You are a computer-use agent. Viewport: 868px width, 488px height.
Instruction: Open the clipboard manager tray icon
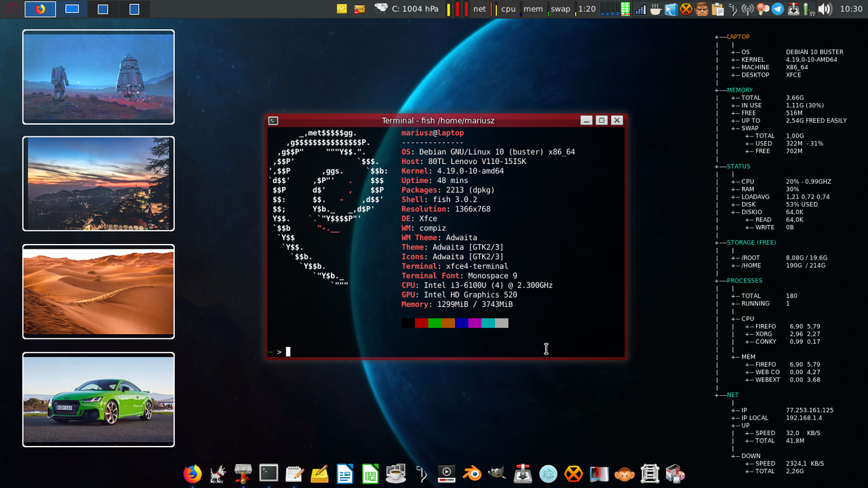click(x=717, y=9)
